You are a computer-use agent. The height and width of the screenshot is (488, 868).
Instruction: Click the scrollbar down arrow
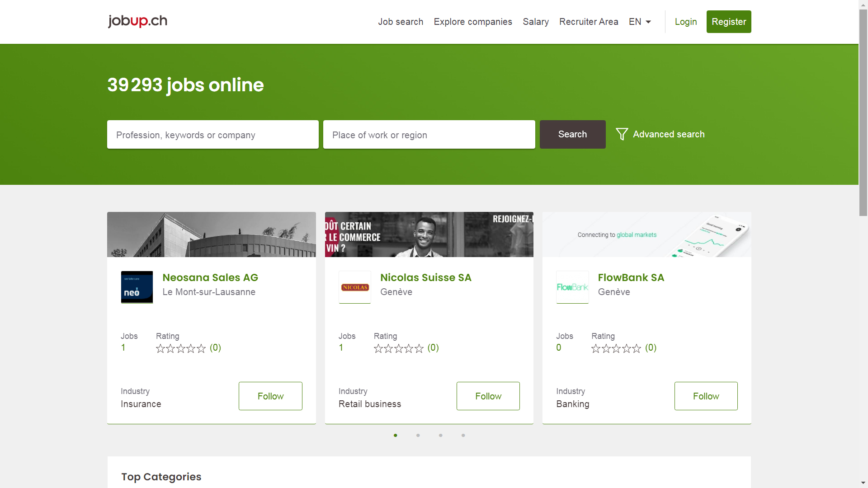pyautogui.click(x=863, y=483)
